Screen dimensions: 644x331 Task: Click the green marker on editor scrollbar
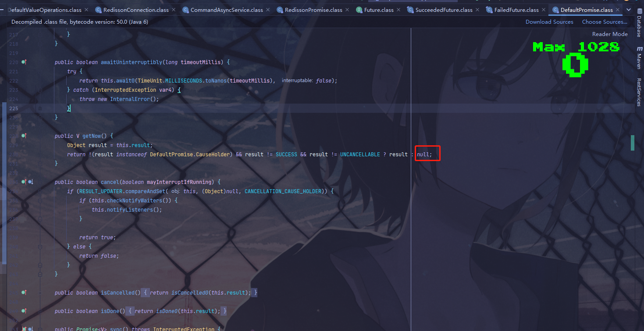pyautogui.click(x=632, y=143)
